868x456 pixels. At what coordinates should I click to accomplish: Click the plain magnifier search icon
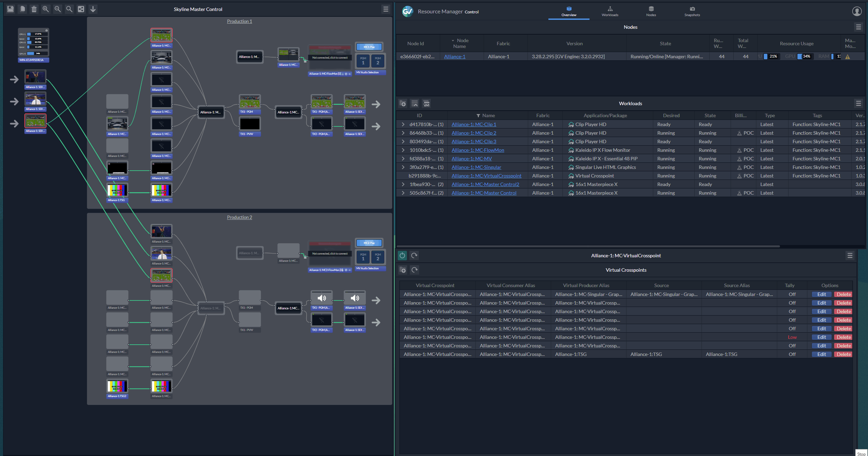[x=69, y=9]
